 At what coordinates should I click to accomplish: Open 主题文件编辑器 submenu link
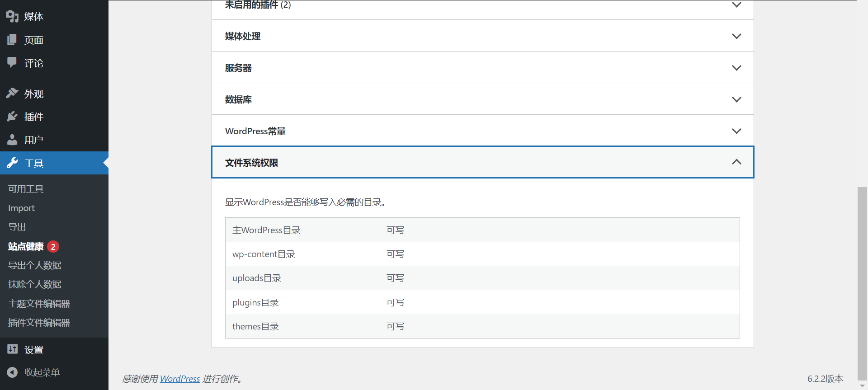[39, 304]
